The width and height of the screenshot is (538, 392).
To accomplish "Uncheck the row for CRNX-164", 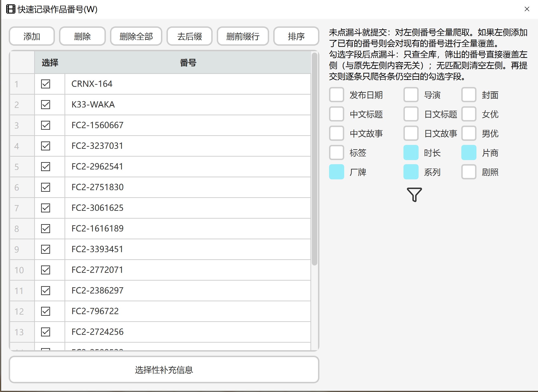I will (45, 84).
